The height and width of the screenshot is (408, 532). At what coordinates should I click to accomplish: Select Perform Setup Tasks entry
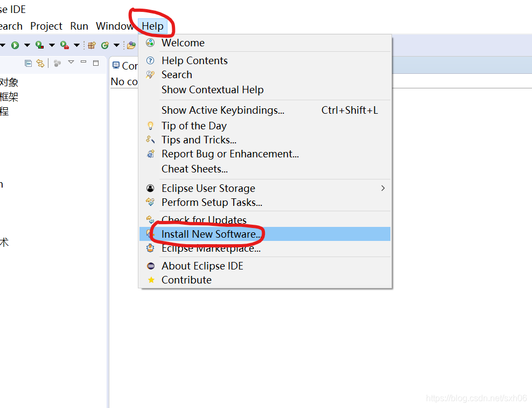265,203
